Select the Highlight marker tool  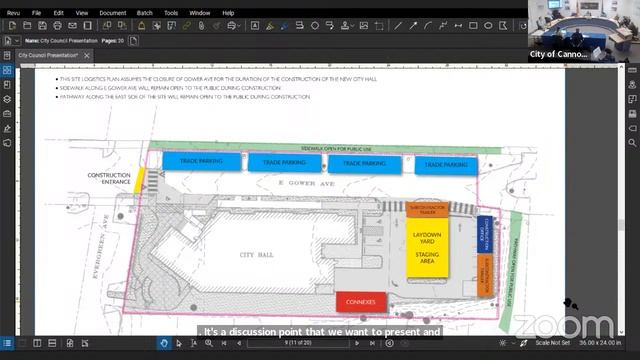269,26
